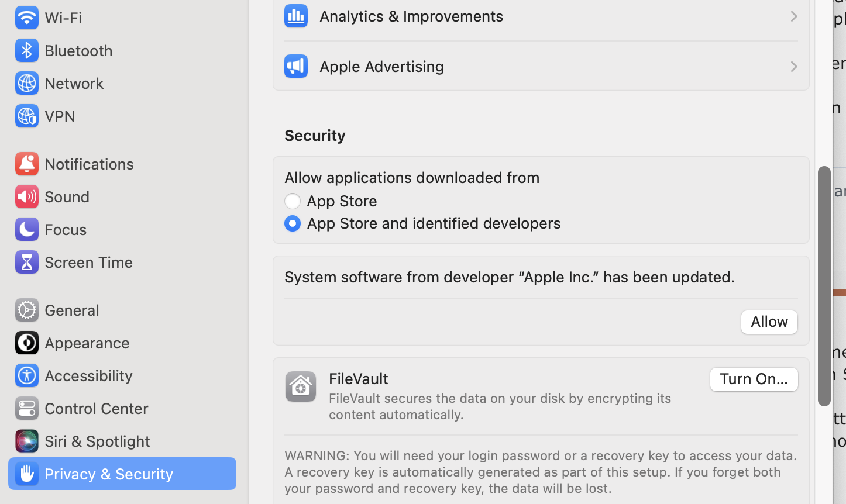Viewport: 846px width, 504px height.
Task: Click 'Allow applications downloaded from' label
Action: [412, 177]
